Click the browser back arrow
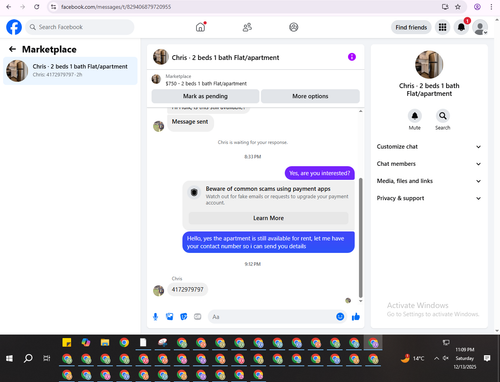 tap(9, 7)
